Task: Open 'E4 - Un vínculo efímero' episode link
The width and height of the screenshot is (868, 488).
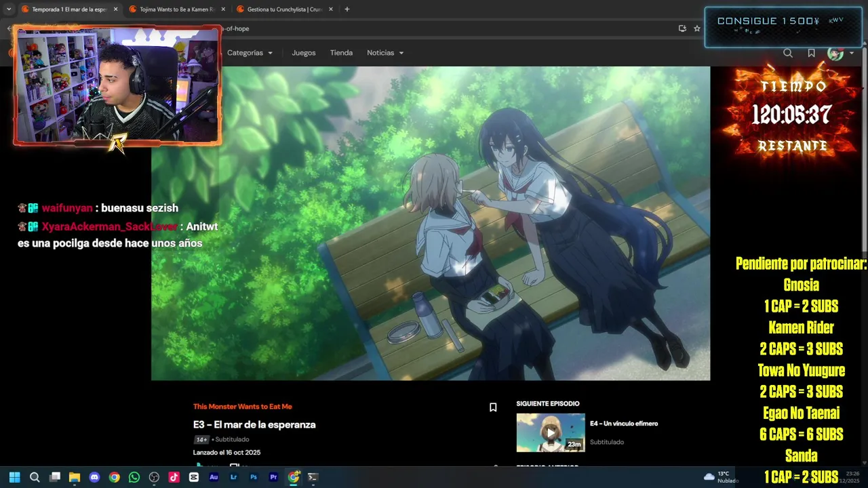Action: point(624,424)
